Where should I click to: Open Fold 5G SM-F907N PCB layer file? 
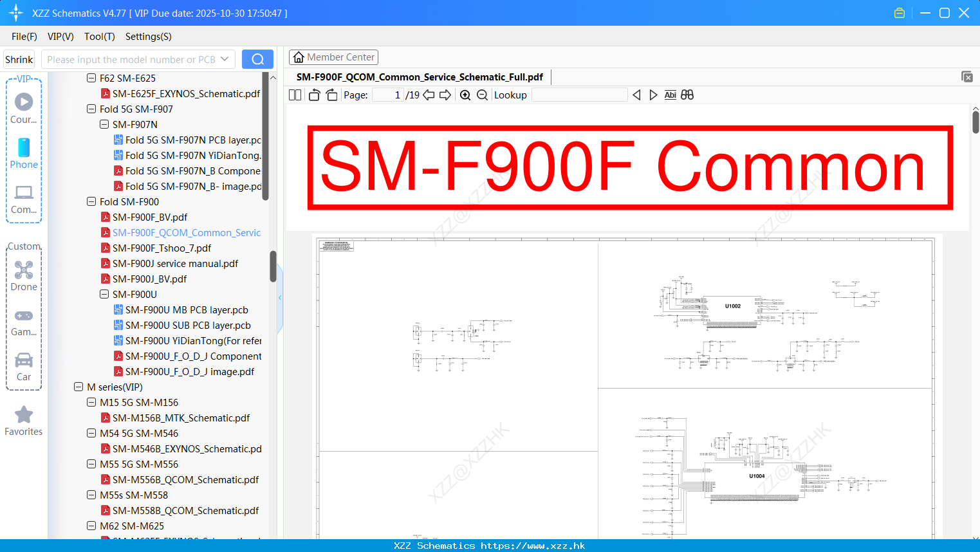tap(193, 140)
